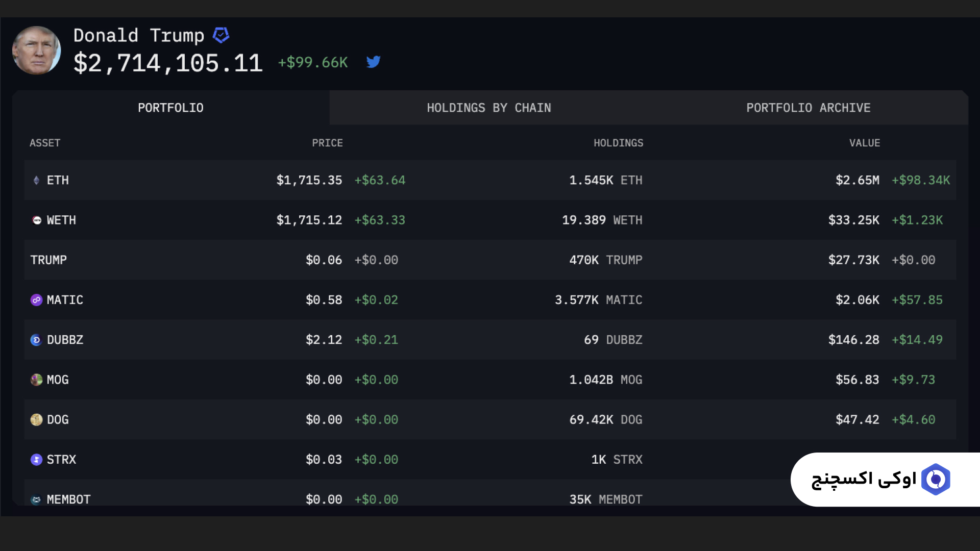Click Donald Trump profile picture
Viewport: 980px width, 551px height.
coord(36,50)
